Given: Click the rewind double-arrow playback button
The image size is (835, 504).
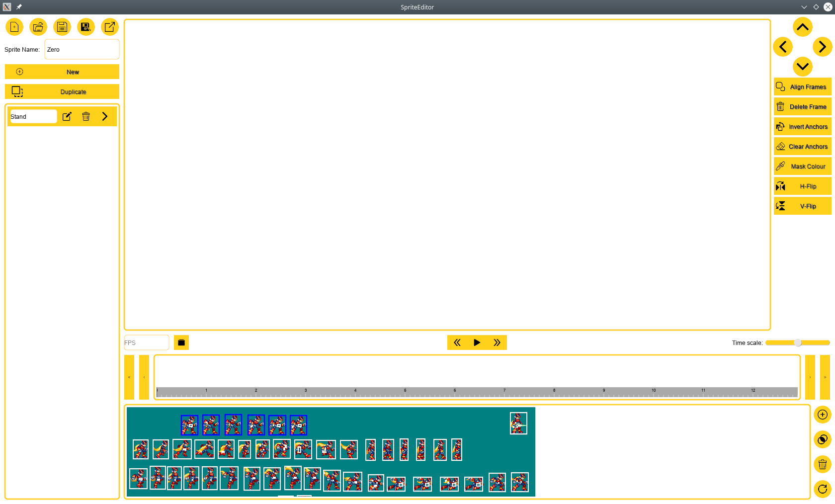Looking at the screenshot, I should [x=457, y=342].
